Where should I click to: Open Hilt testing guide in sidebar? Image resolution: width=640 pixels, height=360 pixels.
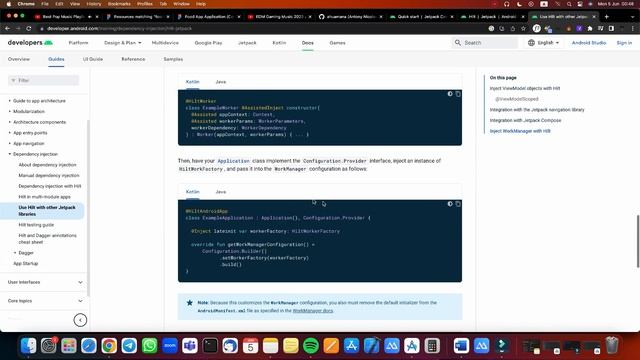coord(36,225)
